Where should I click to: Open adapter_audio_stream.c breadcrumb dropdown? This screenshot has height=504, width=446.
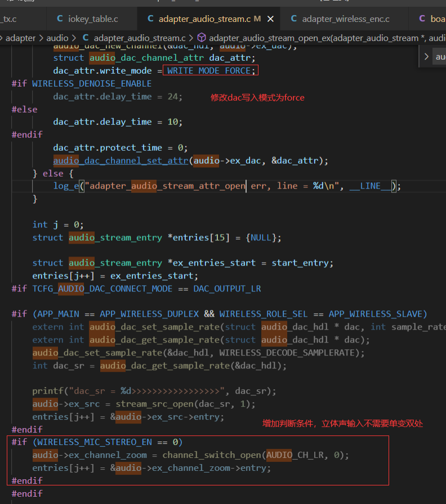pyautogui.click(x=139, y=38)
